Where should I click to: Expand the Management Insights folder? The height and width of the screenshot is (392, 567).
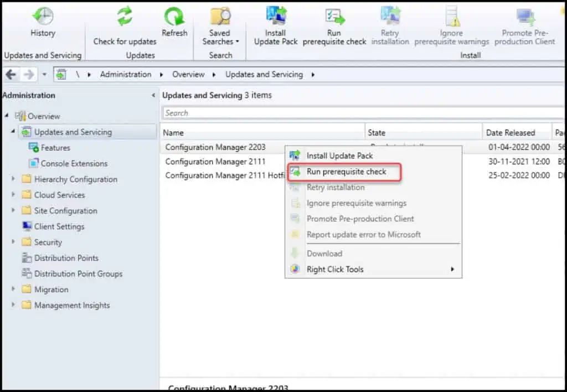coord(13,305)
